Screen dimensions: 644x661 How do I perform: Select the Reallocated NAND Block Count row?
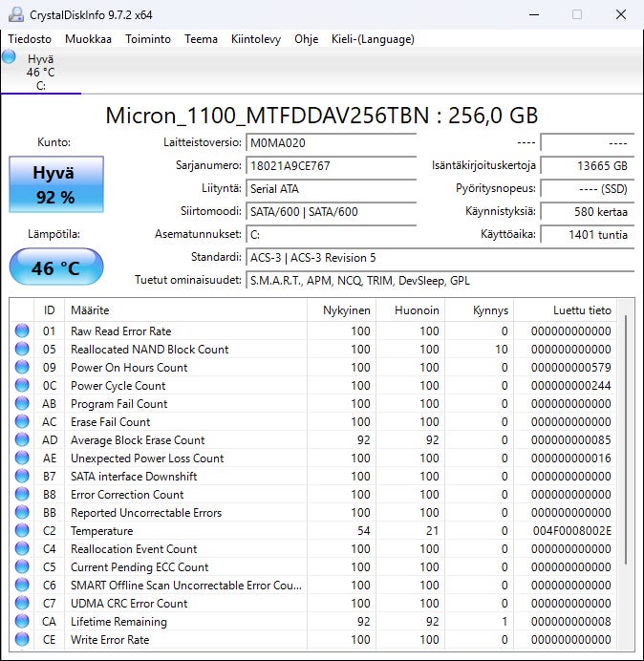[149, 350]
